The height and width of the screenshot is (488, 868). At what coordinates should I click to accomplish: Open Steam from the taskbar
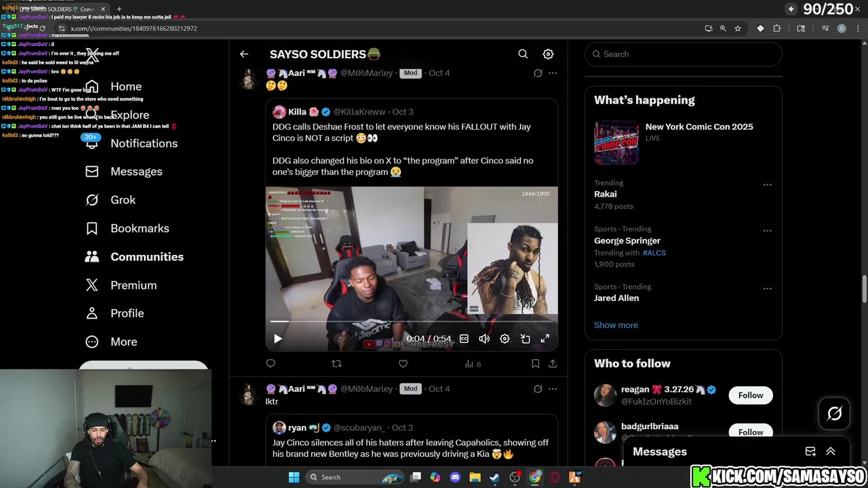(495, 477)
